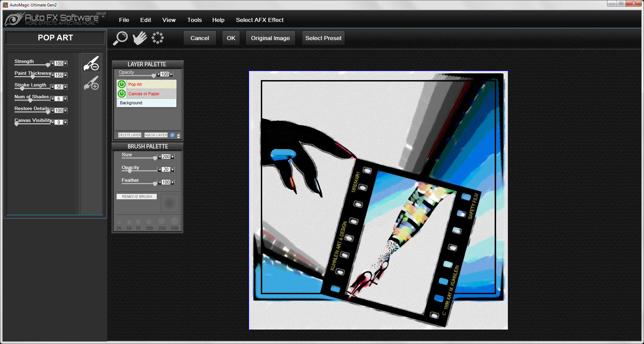Screen dimensions: 644x344
Task: Decrease Num of Shades with the left arrow
Action: click(x=52, y=99)
